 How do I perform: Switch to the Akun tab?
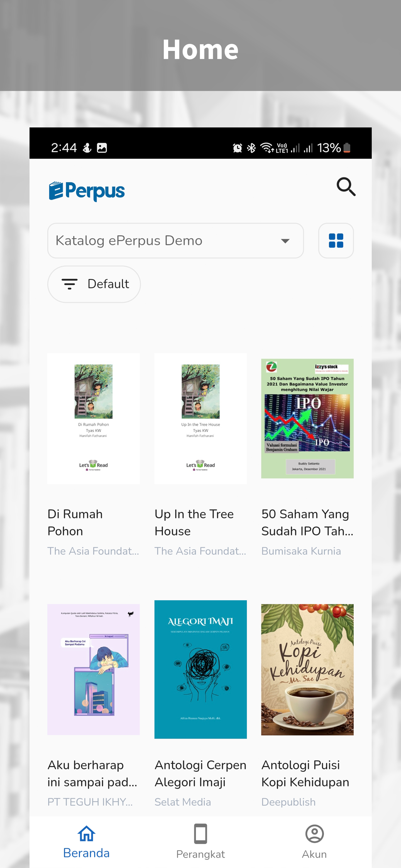(314, 841)
